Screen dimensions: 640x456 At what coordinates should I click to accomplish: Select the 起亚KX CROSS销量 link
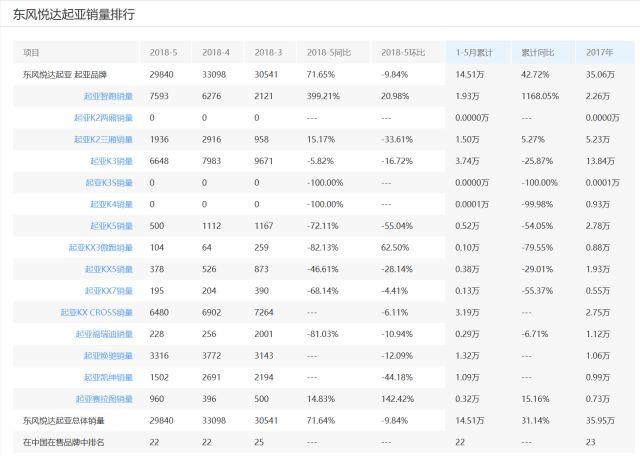click(97, 313)
